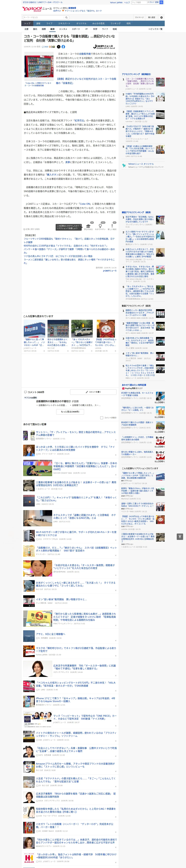Open paid article 好決算でも株価は急落、セールスフォース
Viewport: 186px width, 868px height.
point(137,395)
